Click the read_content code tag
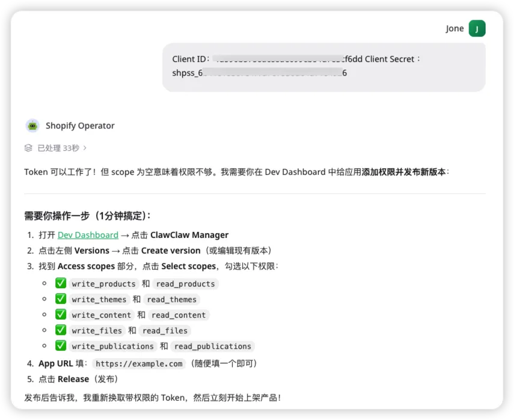 click(x=179, y=315)
